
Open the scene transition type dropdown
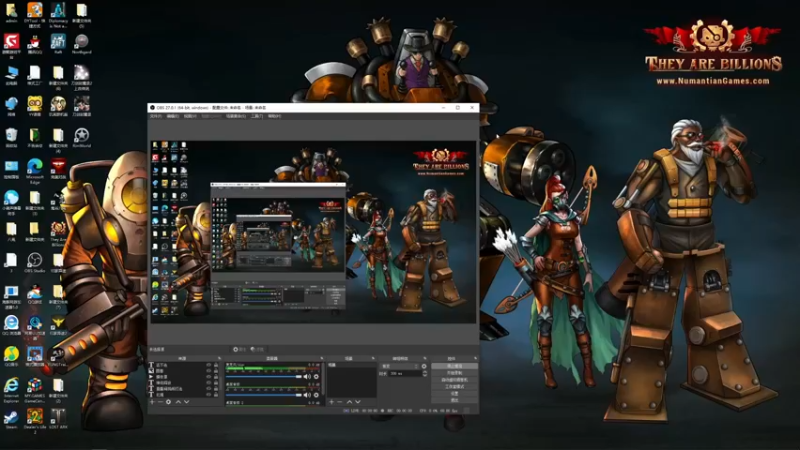click(399, 366)
